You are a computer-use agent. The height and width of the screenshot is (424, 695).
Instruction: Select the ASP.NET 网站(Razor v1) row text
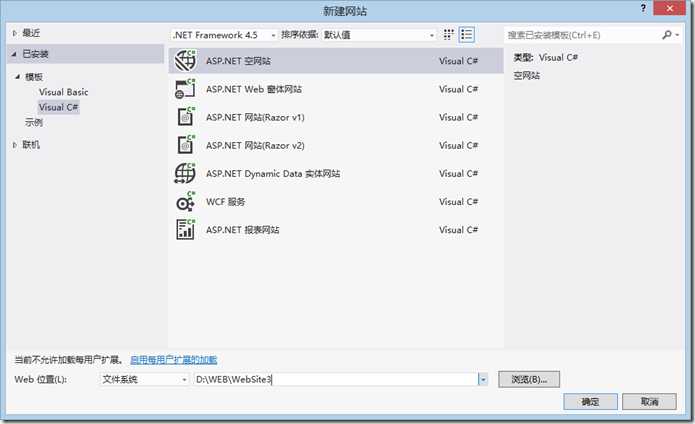[x=255, y=117]
